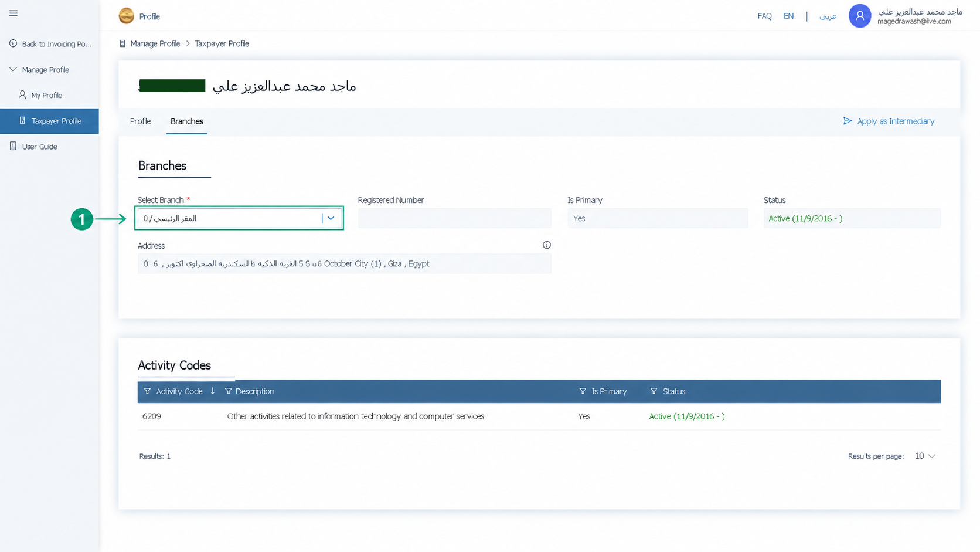Image resolution: width=980 pixels, height=552 pixels.
Task: Click the Is Primary 'Yes' field
Action: 658,218
